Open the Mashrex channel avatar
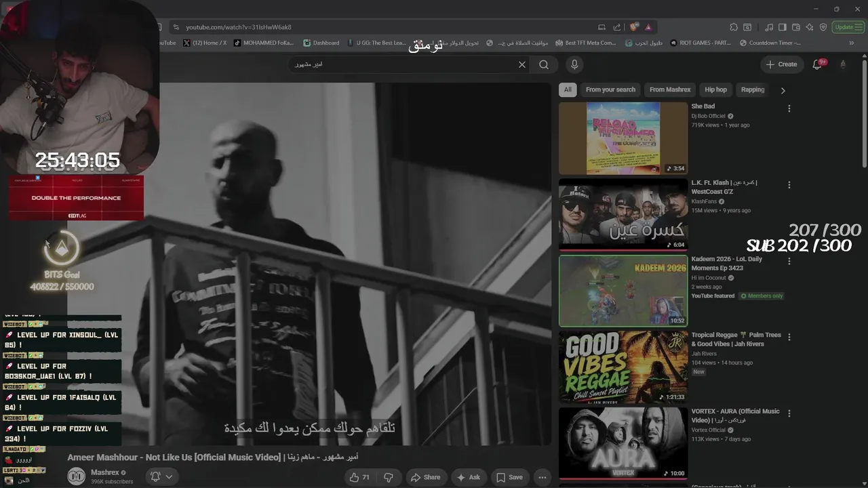Screen dimensions: 868x488 (x=77, y=476)
